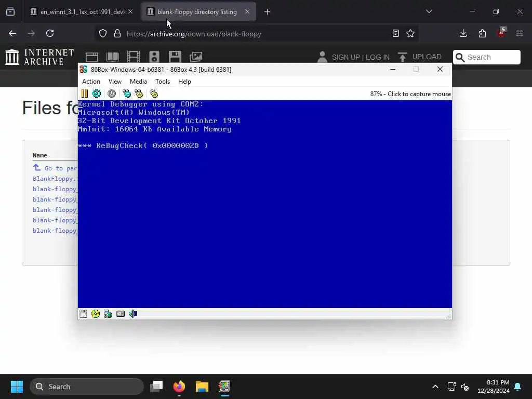
Task: Click the network display tray icon
Action: (x=451, y=387)
